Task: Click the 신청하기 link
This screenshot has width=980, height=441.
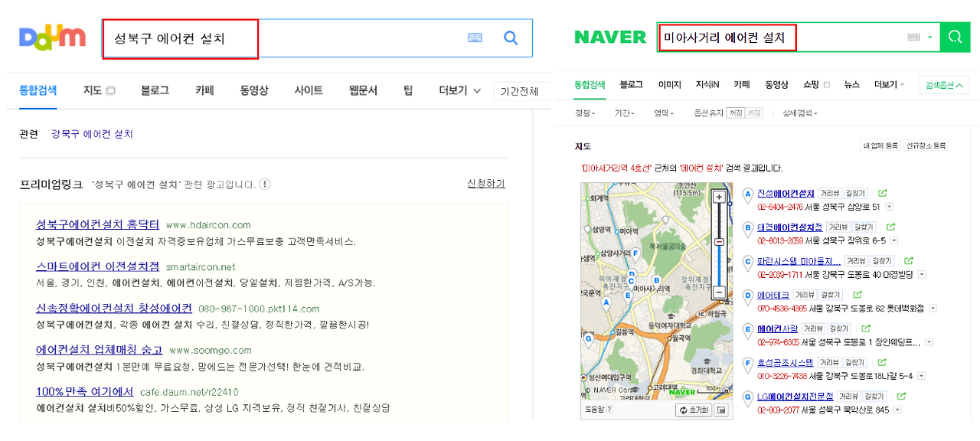Action: [x=486, y=184]
